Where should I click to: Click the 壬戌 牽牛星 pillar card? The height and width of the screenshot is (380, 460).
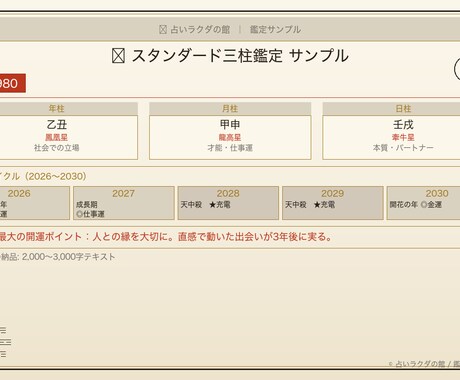coord(391,137)
